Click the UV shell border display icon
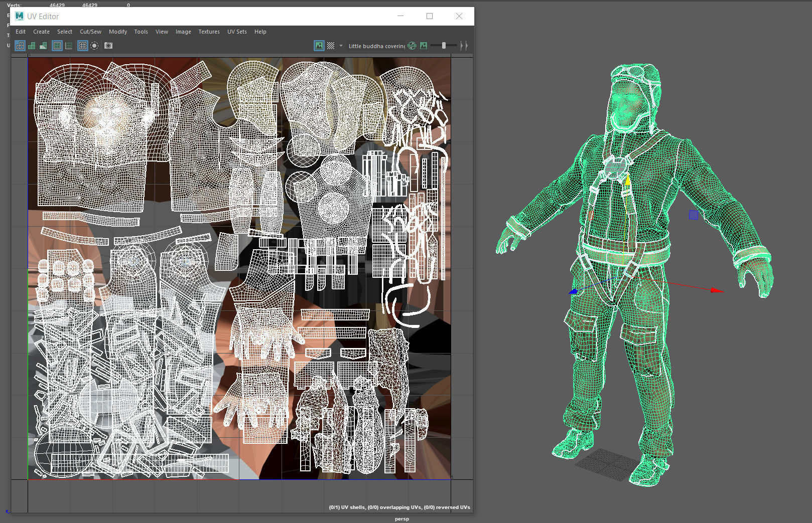The image size is (812, 523). pos(20,46)
